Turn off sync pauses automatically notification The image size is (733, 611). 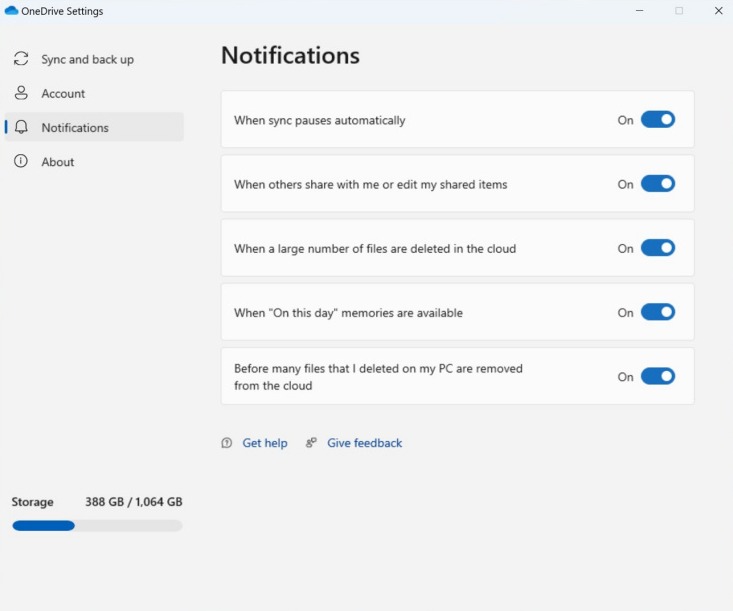coord(658,120)
